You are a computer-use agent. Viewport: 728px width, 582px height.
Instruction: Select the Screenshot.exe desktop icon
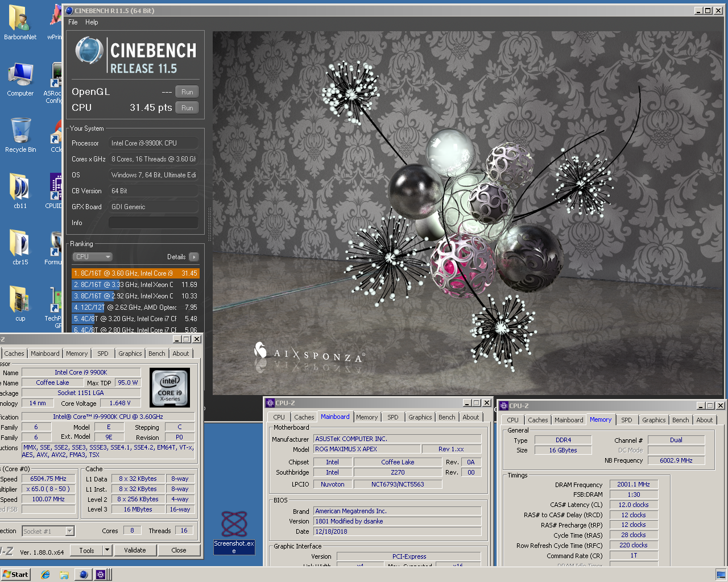coord(234,533)
